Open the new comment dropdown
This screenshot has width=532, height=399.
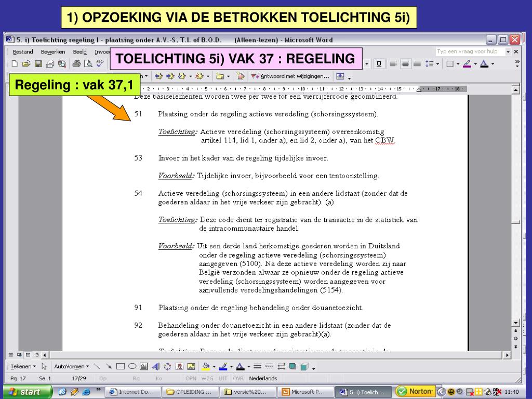tap(229, 76)
